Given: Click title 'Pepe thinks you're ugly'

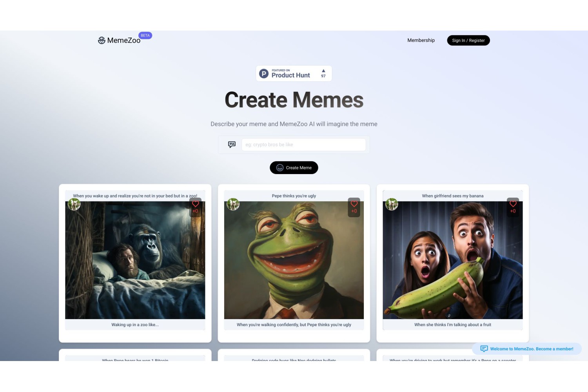Looking at the screenshot, I should point(294,196).
